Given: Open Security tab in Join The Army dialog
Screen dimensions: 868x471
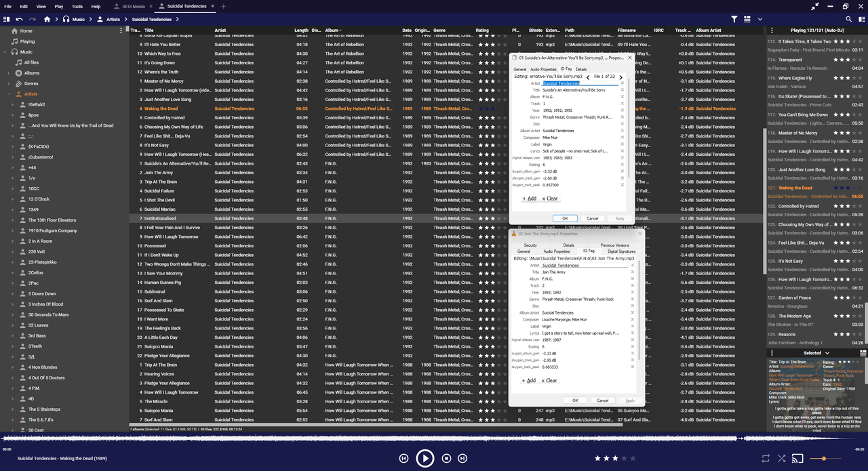Looking at the screenshot, I should 530,245.
